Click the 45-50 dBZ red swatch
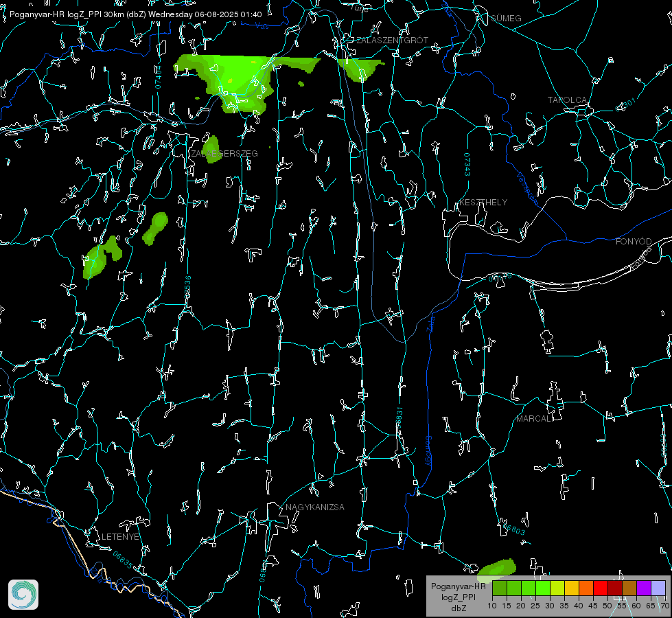 click(x=601, y=588)
